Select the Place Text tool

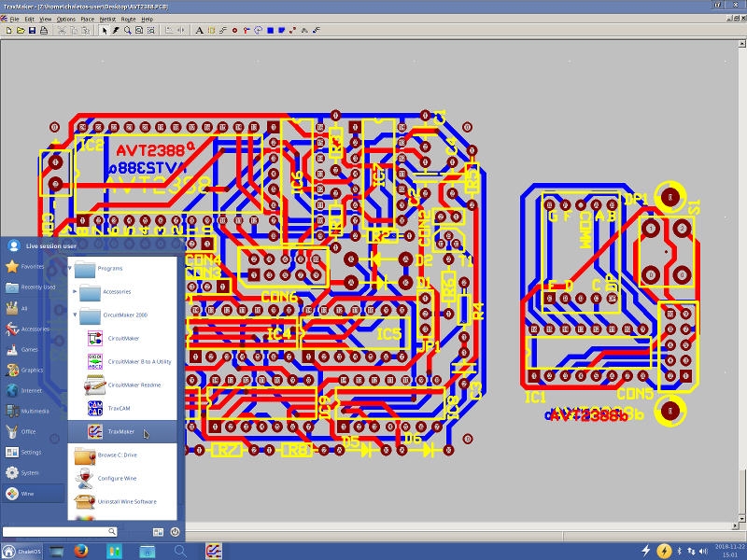pyautogui.click(x=199, y=30)
